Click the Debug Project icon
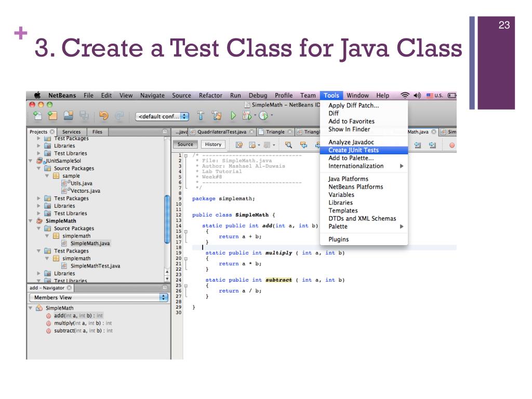 pos(247,116)
